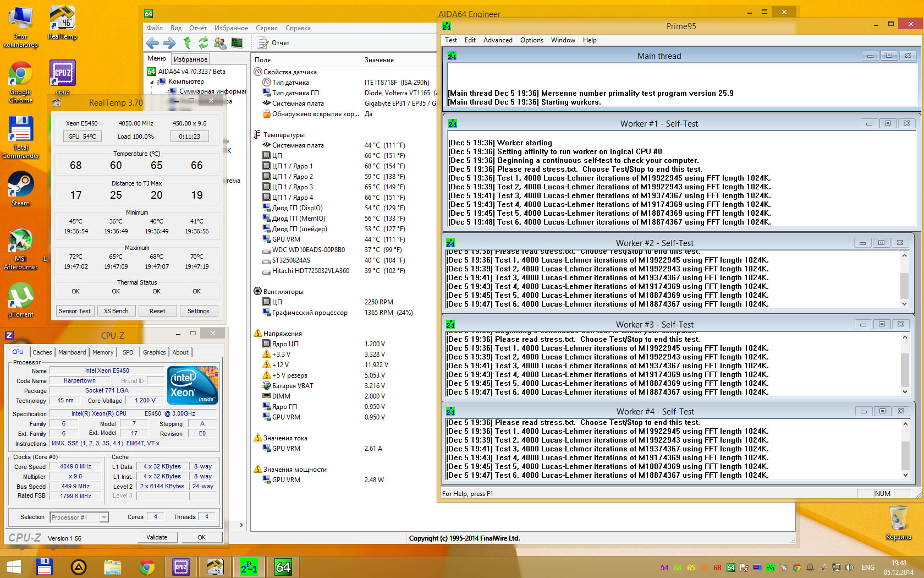
Task: Switch to the Избранное tab in AIDA64 sidebar
Action: click(x=190, y=59)
